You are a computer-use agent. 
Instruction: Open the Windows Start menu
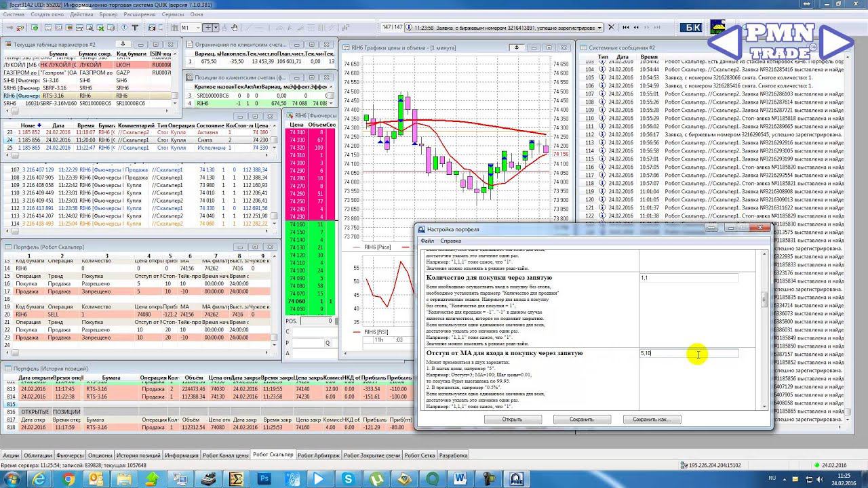point(12,479)
